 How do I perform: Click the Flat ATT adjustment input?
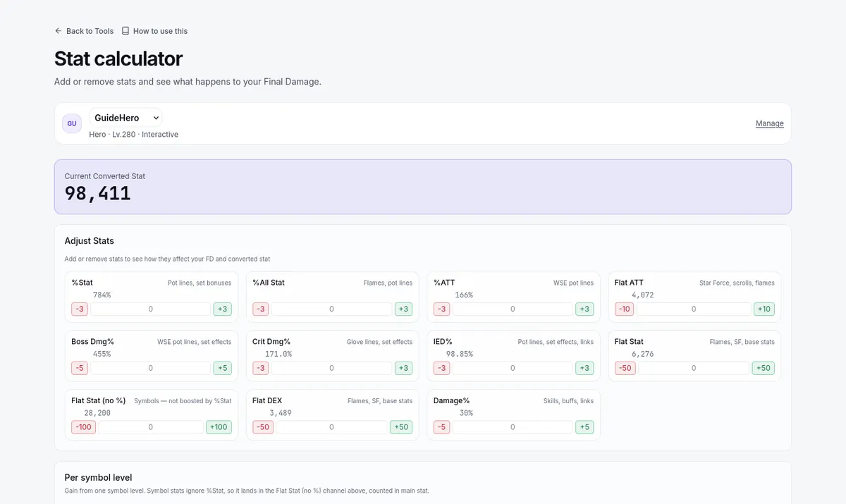tap(694, 309)
